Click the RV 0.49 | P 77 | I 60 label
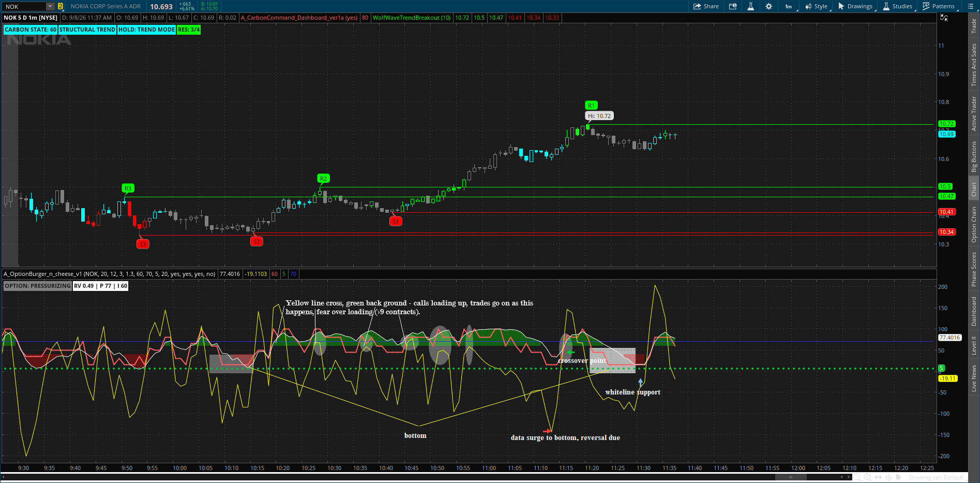This screenshot has width=980, height=483. click(101, 286)
